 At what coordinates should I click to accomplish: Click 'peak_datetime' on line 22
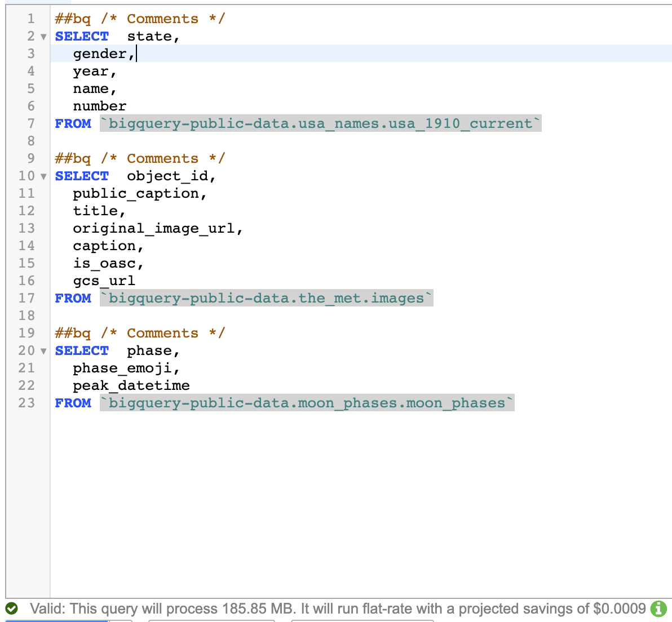click(131, 385)
